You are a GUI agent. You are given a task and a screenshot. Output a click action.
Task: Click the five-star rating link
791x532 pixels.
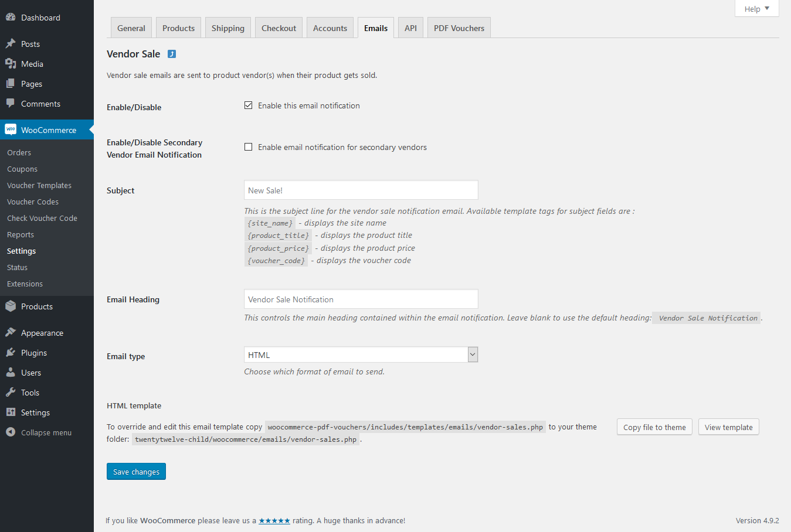[274, 520]
